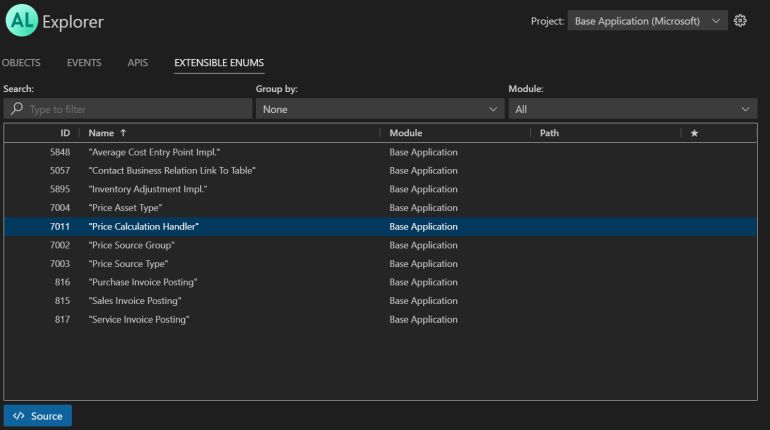Switch to the APIS tab
770x430 pixels.
click(138, 63)
